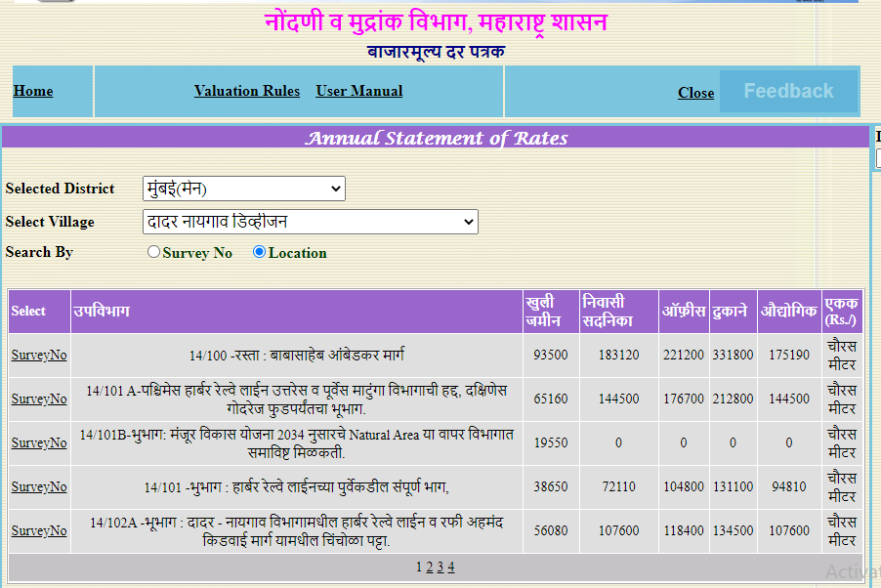
Task: Click the value 221200
Action: pos(684,356)
